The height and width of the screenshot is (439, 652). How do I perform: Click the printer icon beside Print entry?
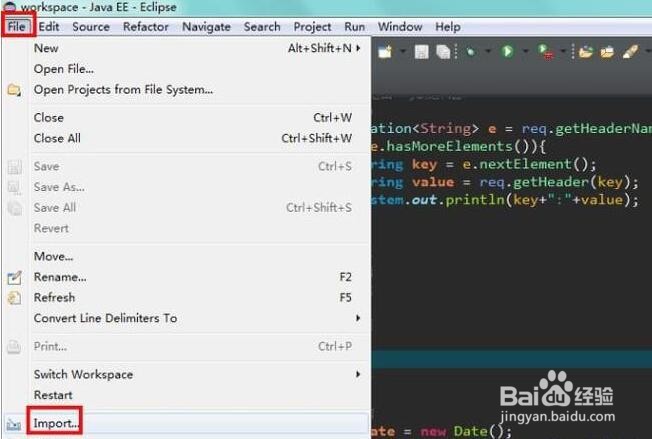pos(14,347)
